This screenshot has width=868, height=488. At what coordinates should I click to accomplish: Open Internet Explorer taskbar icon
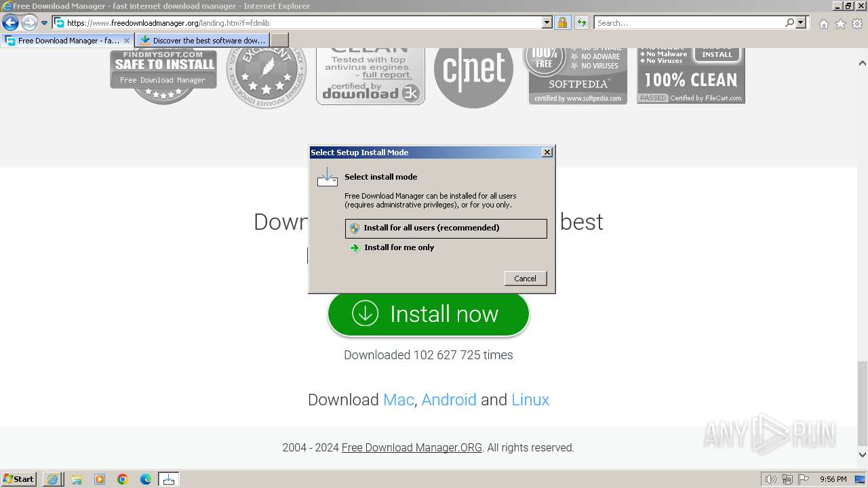click(53, 479)
